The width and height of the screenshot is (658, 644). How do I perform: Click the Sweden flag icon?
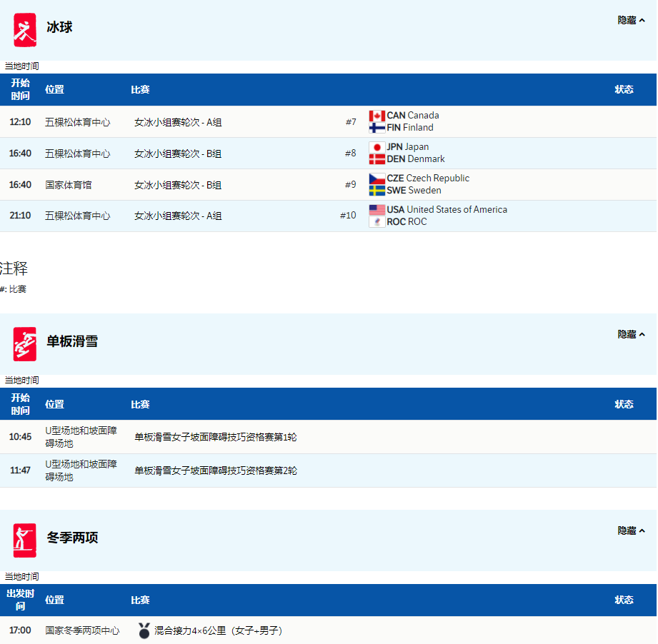pos(377,191)
